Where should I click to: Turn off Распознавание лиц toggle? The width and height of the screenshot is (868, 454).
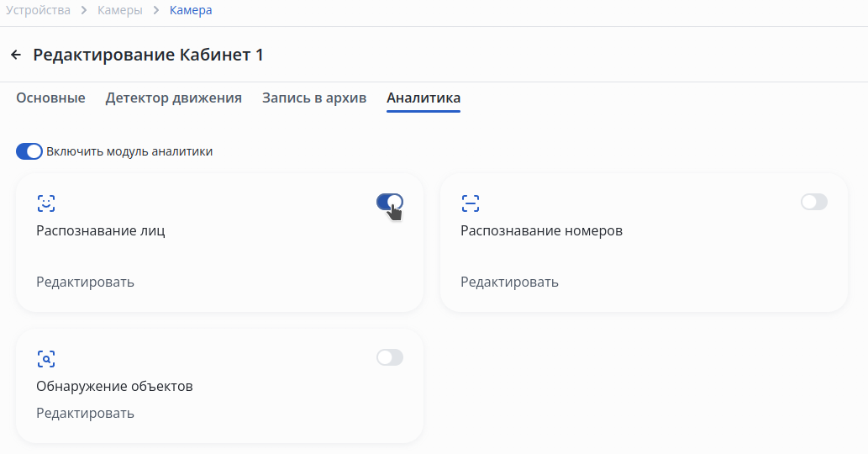point(390,202)
